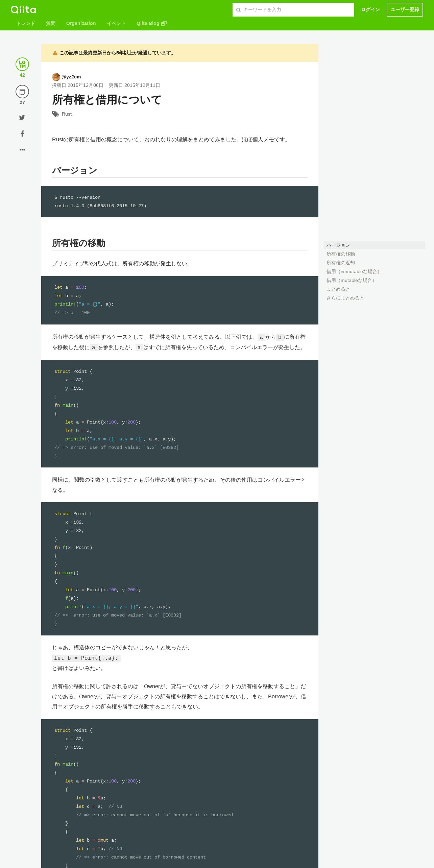Click the 5年以上が経過 warning banner text
434x868 pixels.
pos(117,53)
